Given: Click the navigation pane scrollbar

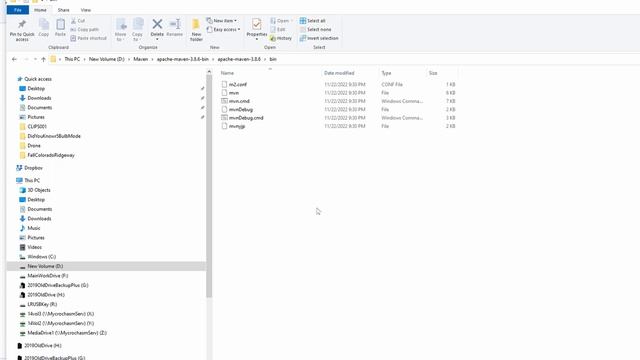Looking at the screenshot, I should point(209,186).
